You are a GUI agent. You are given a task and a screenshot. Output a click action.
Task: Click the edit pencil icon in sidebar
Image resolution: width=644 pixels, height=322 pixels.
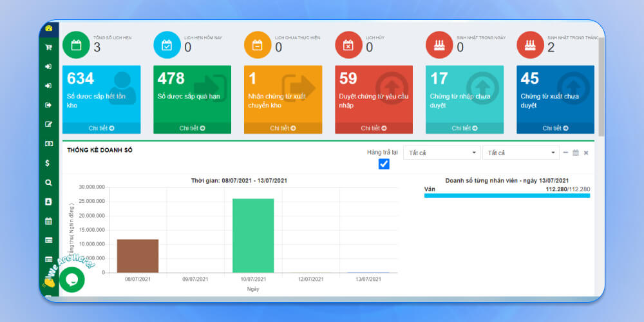coord(48,124)
